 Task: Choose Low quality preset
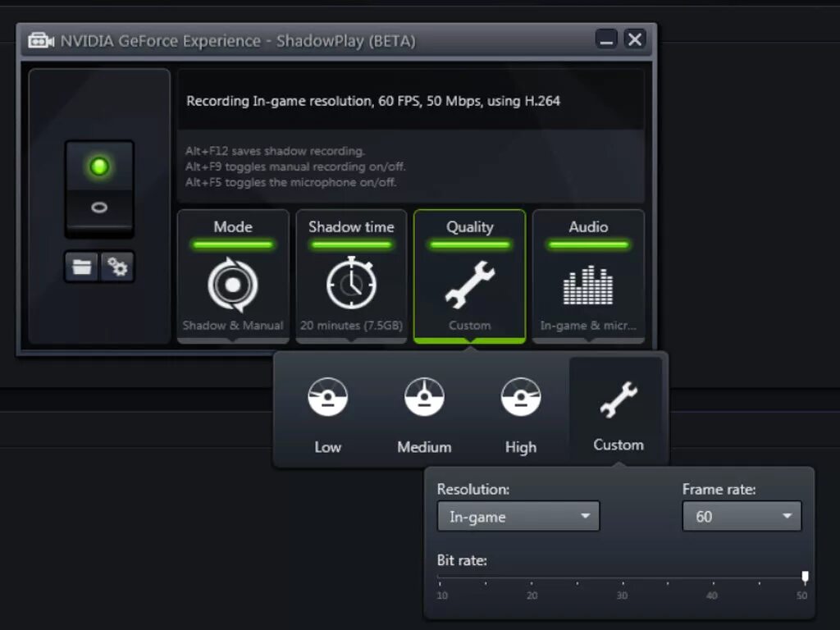coord(327,413)
